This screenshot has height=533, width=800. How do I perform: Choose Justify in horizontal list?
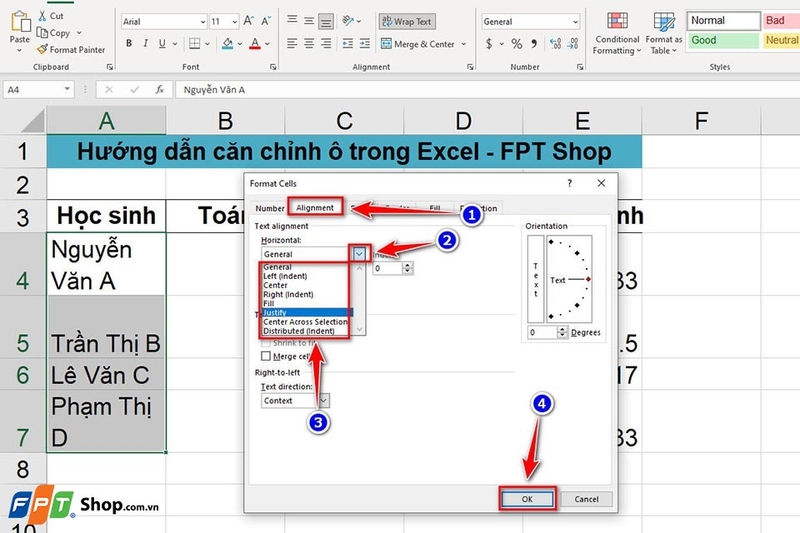308,313
